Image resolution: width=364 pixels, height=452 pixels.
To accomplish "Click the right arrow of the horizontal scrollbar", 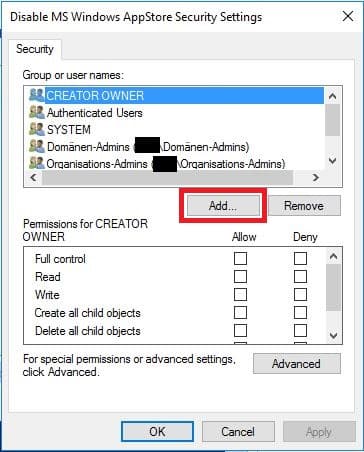I will (316, 178).
